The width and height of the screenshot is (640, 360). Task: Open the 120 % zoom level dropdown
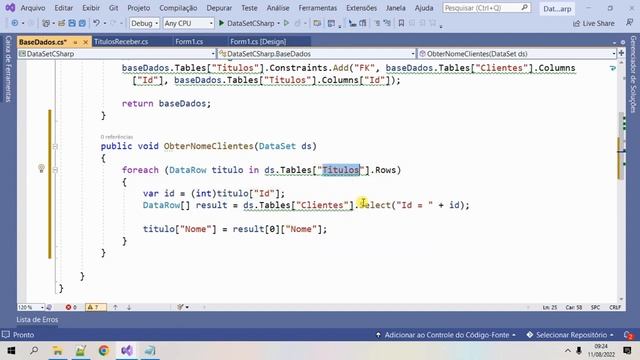(x=31, y=307)
